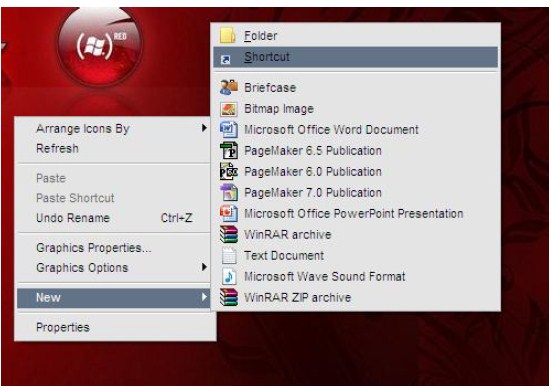Click the WinRAR ZIP archive icon
The image size is (552, 390).
point(229,297)
